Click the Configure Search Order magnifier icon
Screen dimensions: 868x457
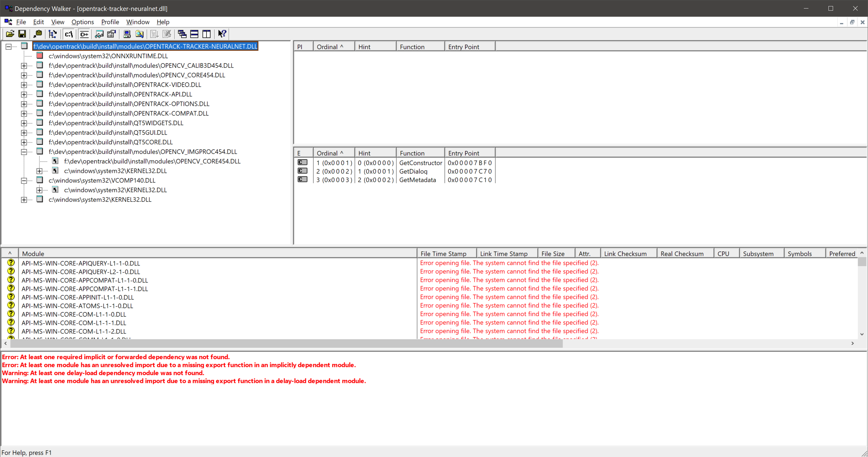pos(139,34)
